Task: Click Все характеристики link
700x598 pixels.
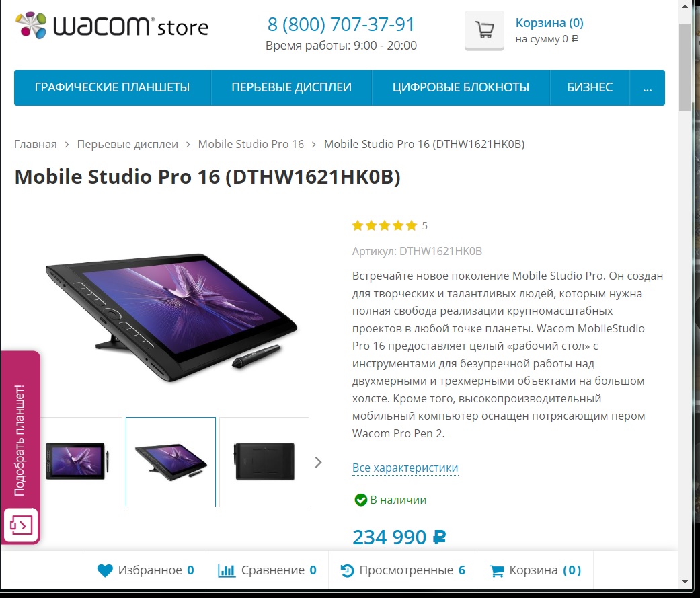Action: pos(405,468)
